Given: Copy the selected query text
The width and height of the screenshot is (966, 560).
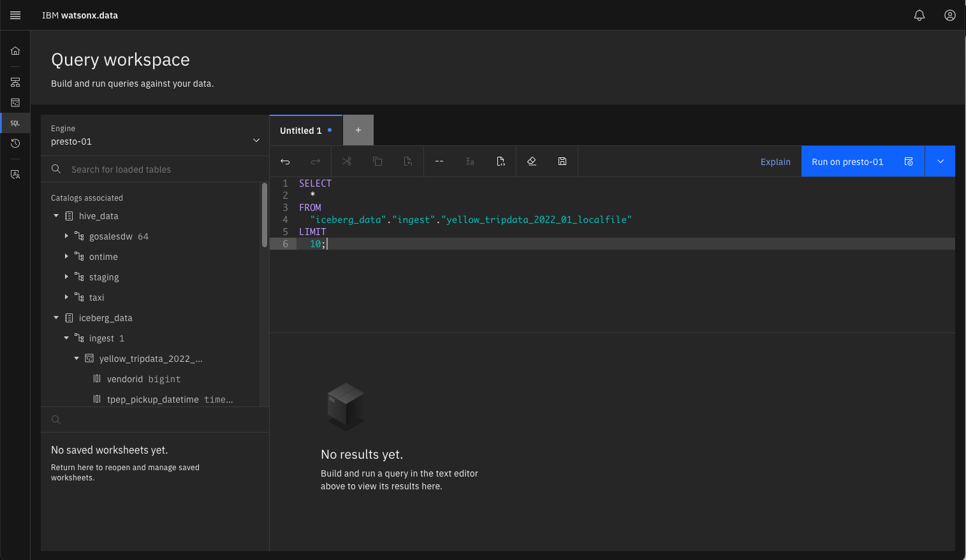Looking at the screenshot, I should [377, 161].
